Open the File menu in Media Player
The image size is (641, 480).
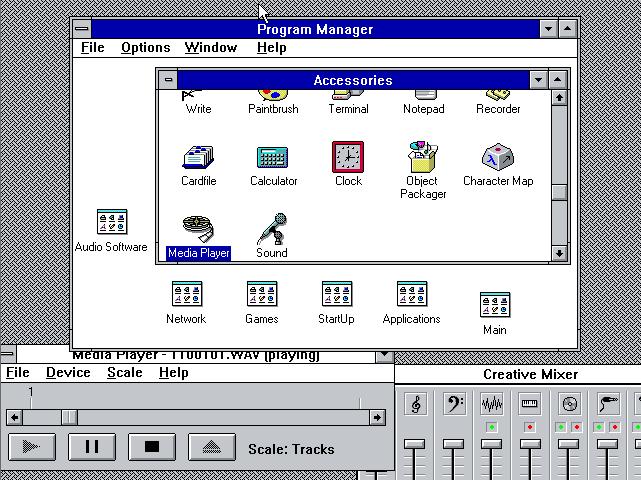click(x=18, y=372)
